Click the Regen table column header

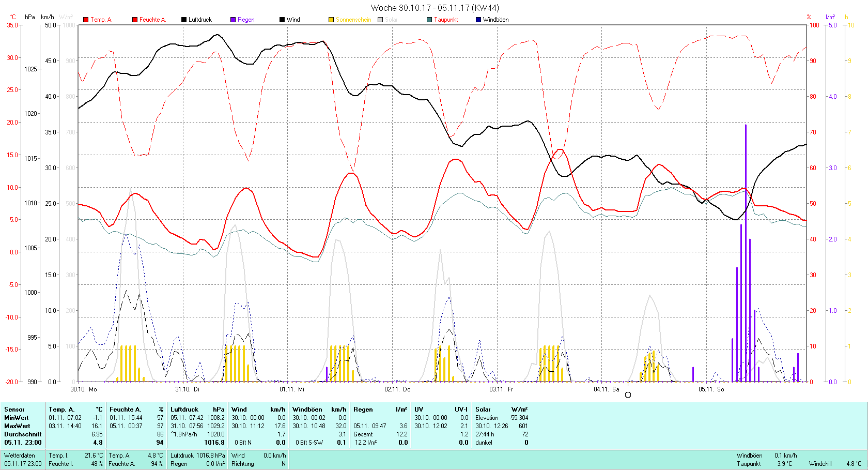363,409
